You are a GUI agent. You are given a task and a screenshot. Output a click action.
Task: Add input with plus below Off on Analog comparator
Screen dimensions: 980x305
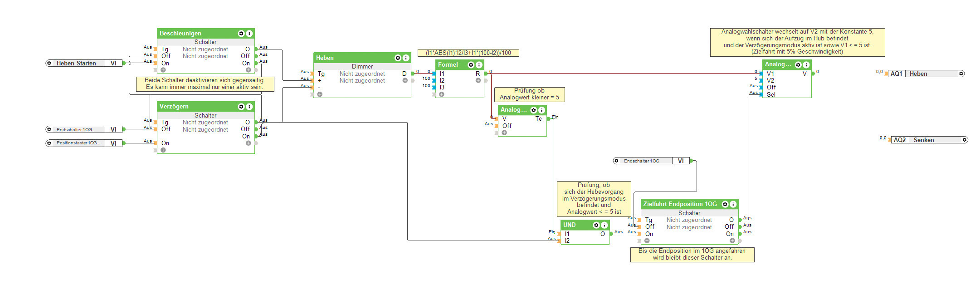click(x=504, y=133)
